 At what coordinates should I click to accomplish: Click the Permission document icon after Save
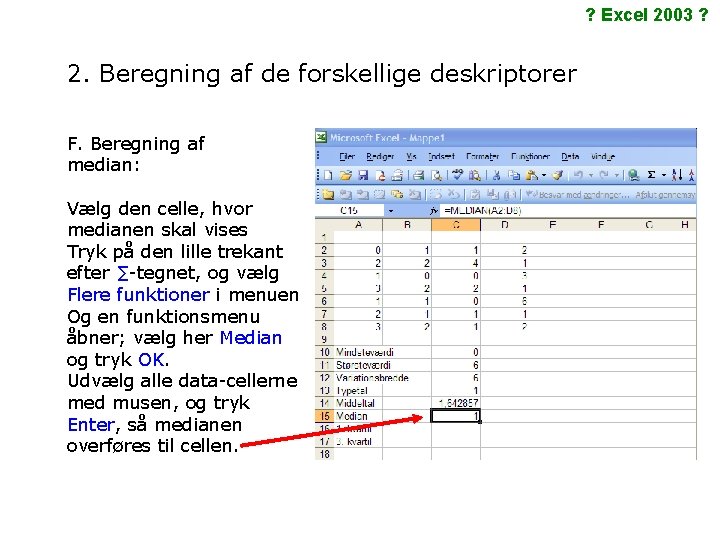click(x=380, y=175)
